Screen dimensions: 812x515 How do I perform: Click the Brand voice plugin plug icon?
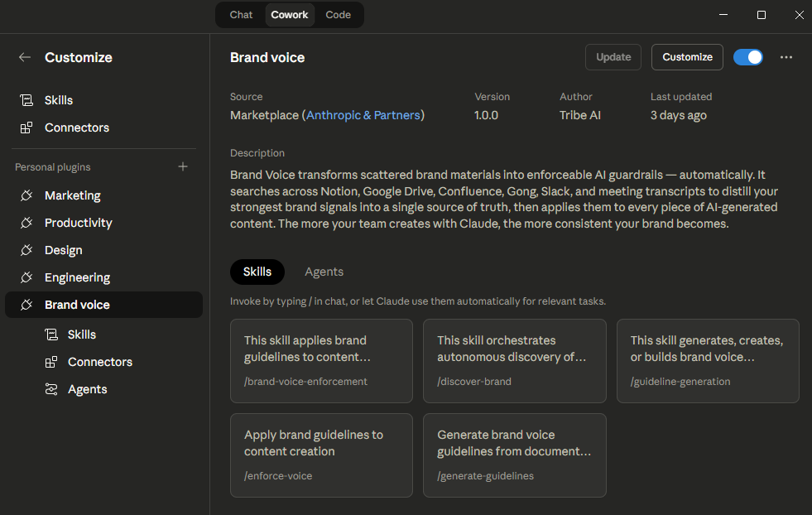click(x=26, y=305)
